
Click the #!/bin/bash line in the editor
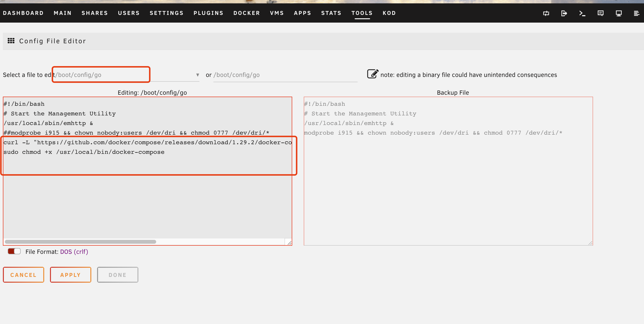[x=24, y=104]
